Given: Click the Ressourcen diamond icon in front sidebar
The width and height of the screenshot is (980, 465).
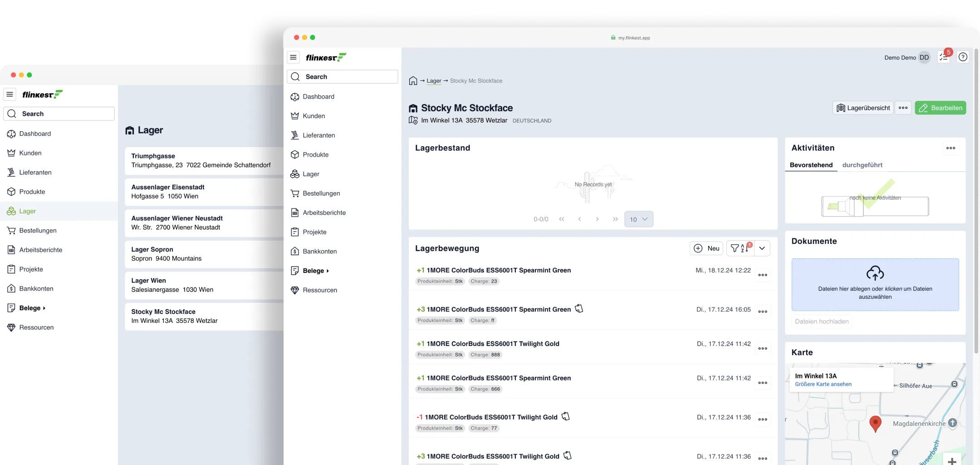Looking at the screenshot, I should tap(295, 290).
